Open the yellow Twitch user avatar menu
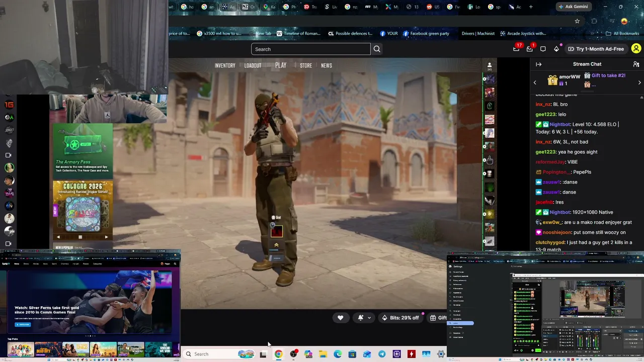This screenshot has height=362, width=644. [636, 49]
